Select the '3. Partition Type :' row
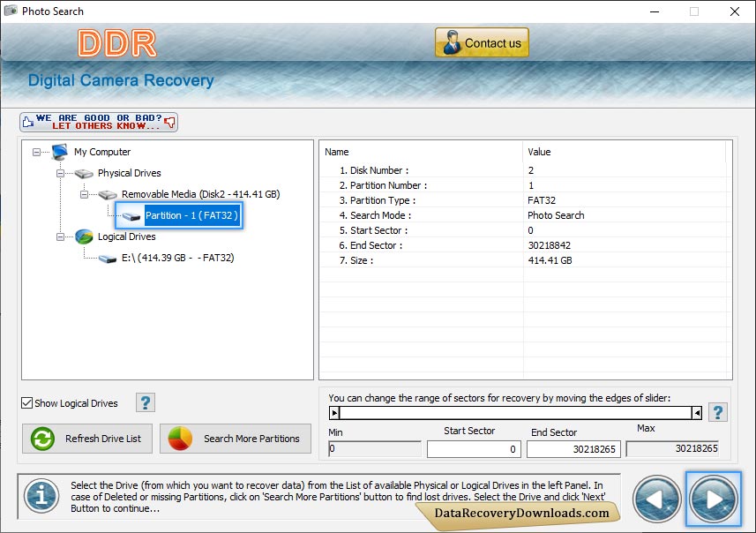 tap(525, 200)
